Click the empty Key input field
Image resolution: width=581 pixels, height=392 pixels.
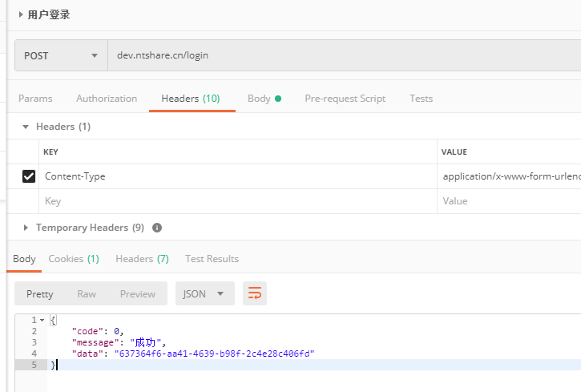coord(238,201)
